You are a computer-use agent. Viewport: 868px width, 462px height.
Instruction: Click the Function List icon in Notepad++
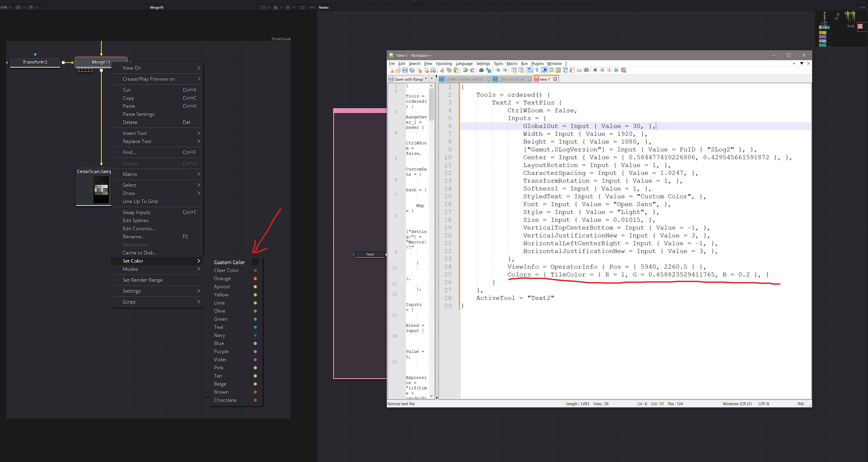coord(572,70)
